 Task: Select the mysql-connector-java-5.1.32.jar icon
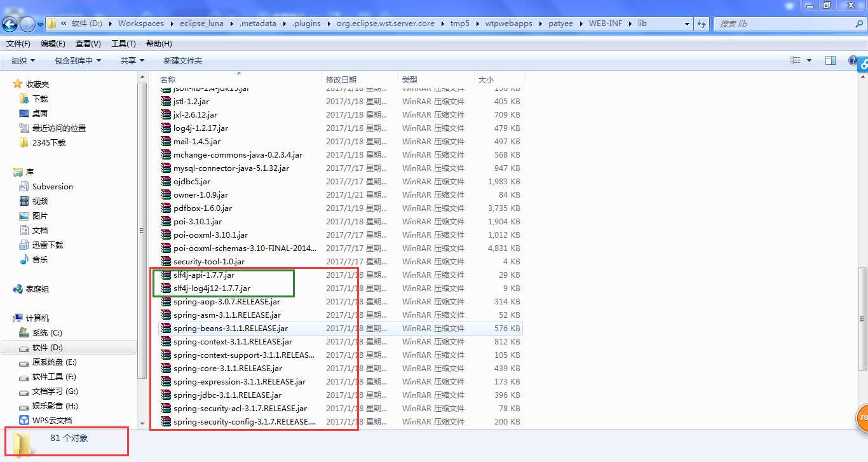click(165, 168)
